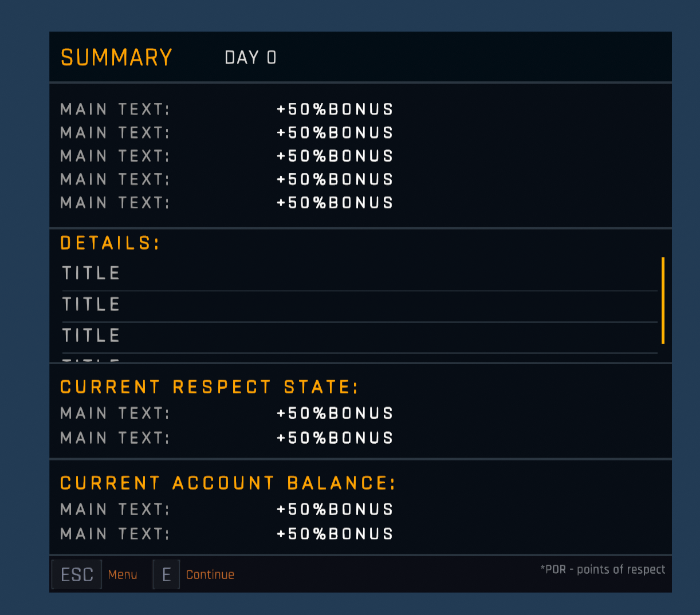
Task: Click the CURRENT RESPECT STATE: heading
Action: tap(209, 387)
